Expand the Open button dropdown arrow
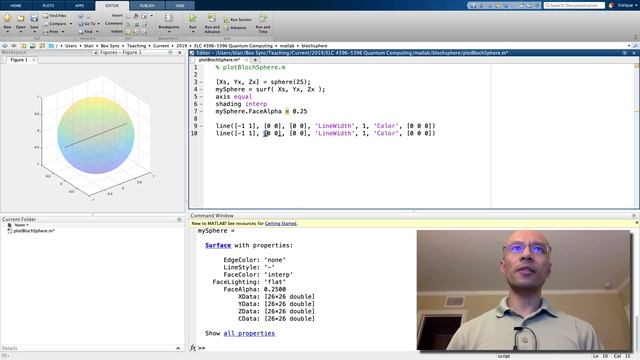The image size is (640, 360). tap(21, 32)
